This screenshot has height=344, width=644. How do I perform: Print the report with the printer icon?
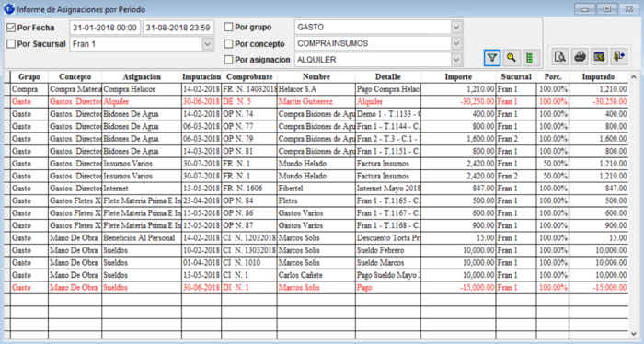[x=580, y=57]
